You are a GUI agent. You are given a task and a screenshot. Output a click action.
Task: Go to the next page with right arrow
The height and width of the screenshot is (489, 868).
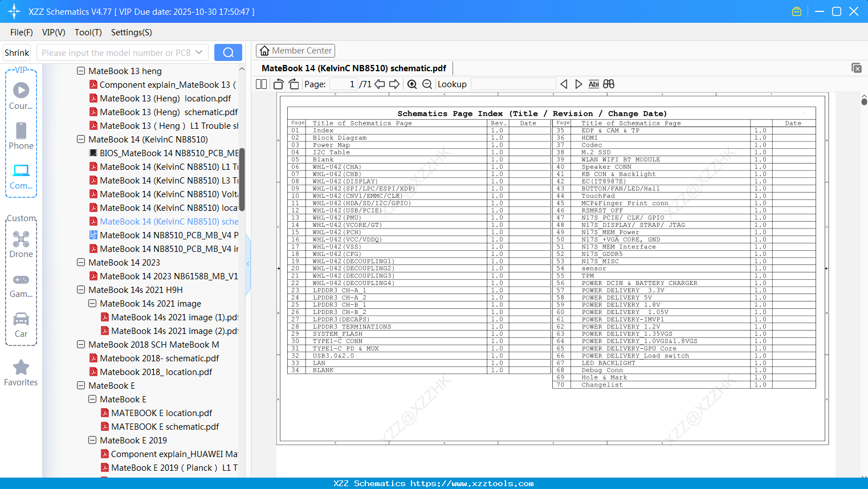pyautogui.click(x=394, y=84)
